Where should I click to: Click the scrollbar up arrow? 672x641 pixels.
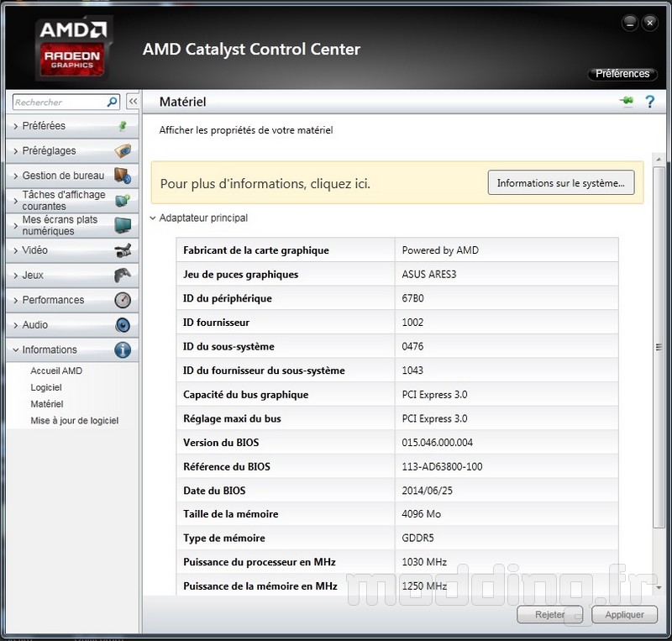pos(659,160)
